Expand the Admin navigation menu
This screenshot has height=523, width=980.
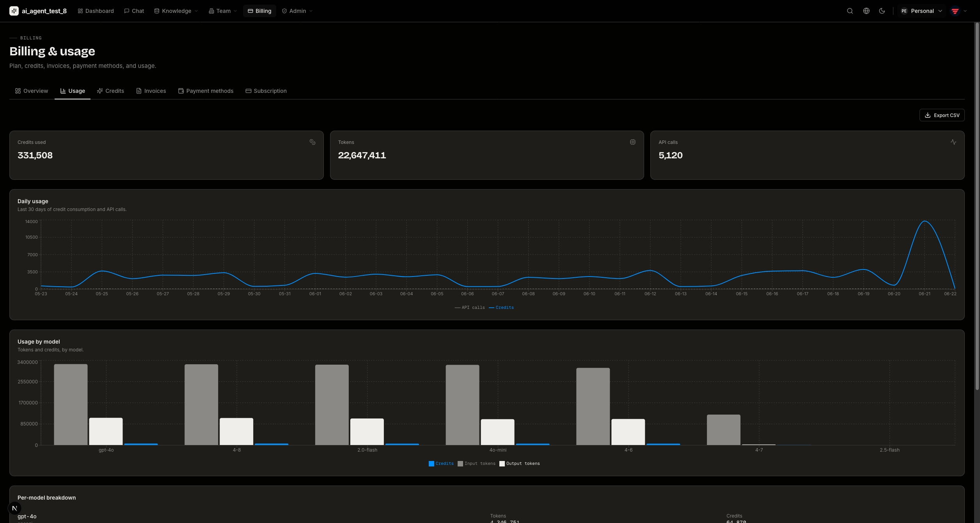pyautogui.click(x=297, y=11)
